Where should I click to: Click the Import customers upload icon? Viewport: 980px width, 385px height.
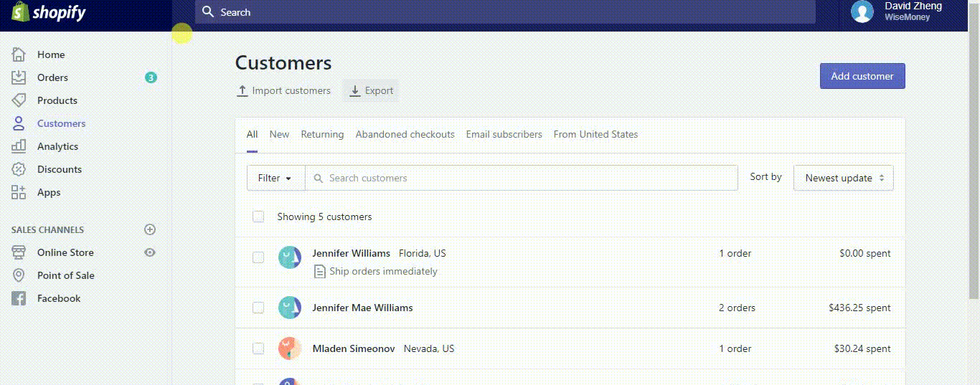coord(242,91)
